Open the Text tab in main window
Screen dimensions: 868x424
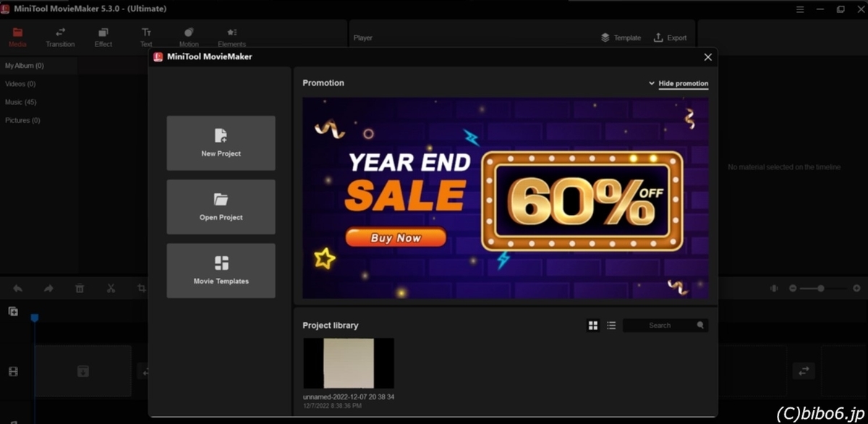[x=146, y=38]
